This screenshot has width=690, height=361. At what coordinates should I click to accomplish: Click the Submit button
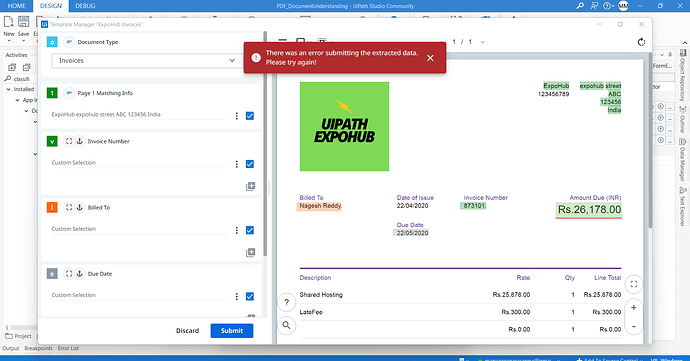[232, 331]
